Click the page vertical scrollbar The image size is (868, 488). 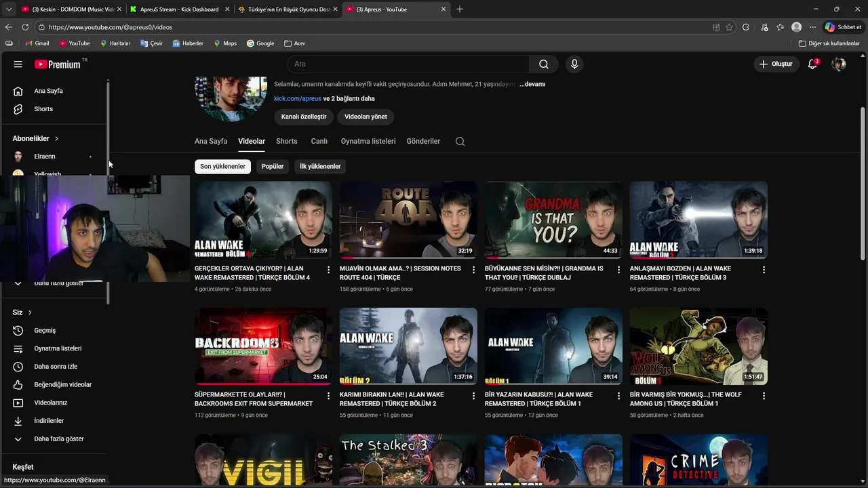[863, 183]
